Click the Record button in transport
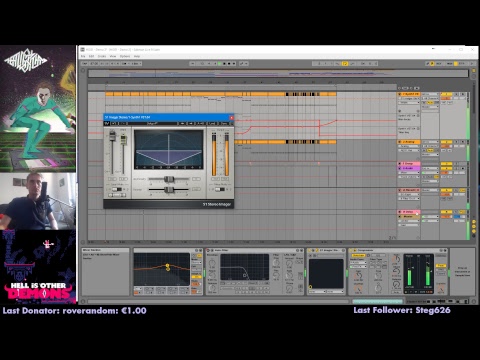 [x=229, y=63]
